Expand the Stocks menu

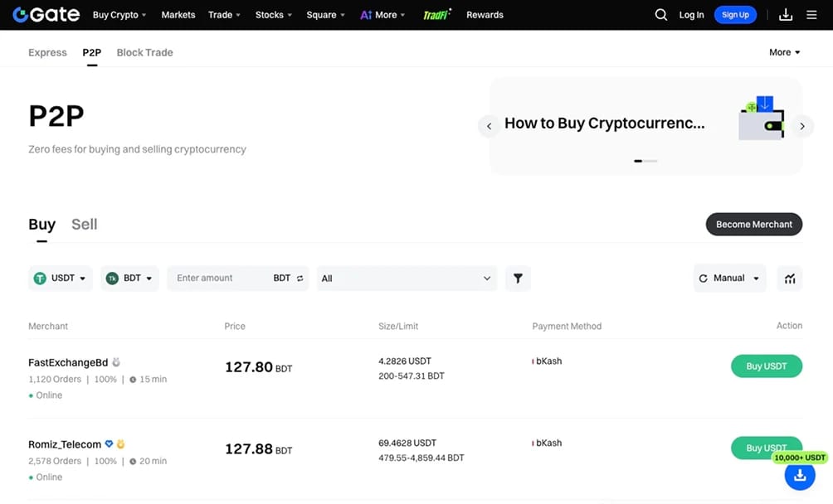(274, 15)
